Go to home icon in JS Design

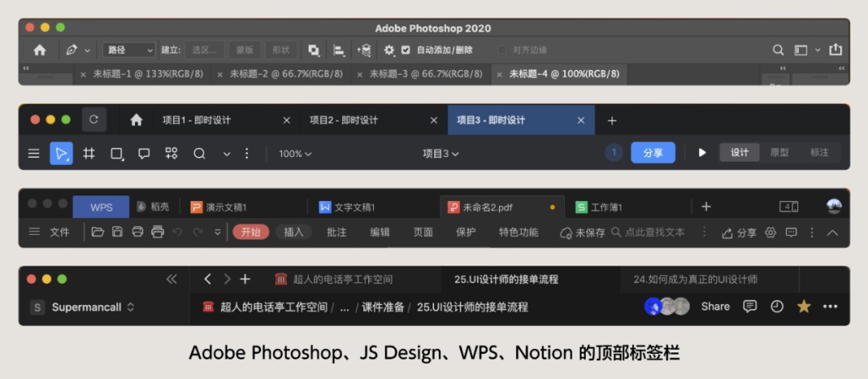[x=136, y=120]
